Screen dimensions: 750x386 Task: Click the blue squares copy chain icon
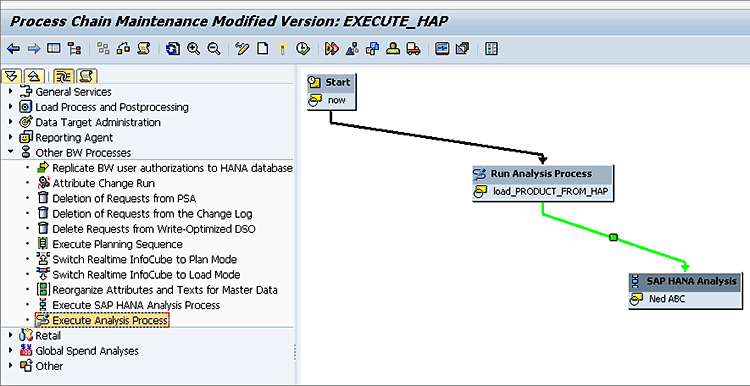click(372, 48)
